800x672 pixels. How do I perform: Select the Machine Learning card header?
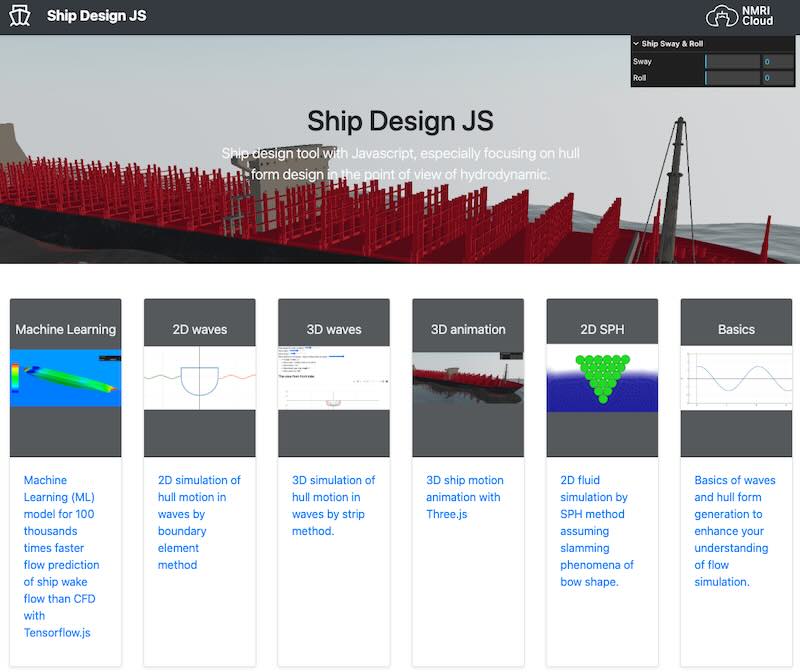[x=65, y=329]
